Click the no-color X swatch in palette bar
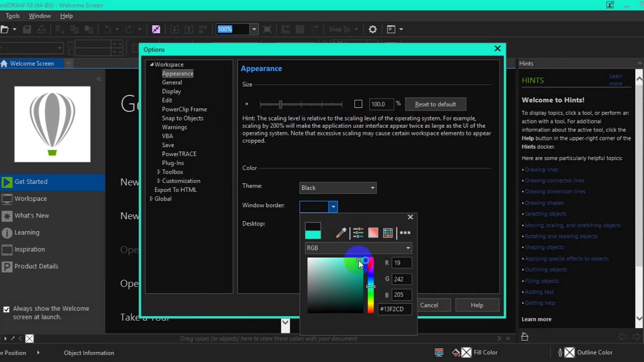Screen dimensions: 644x362 29,338
